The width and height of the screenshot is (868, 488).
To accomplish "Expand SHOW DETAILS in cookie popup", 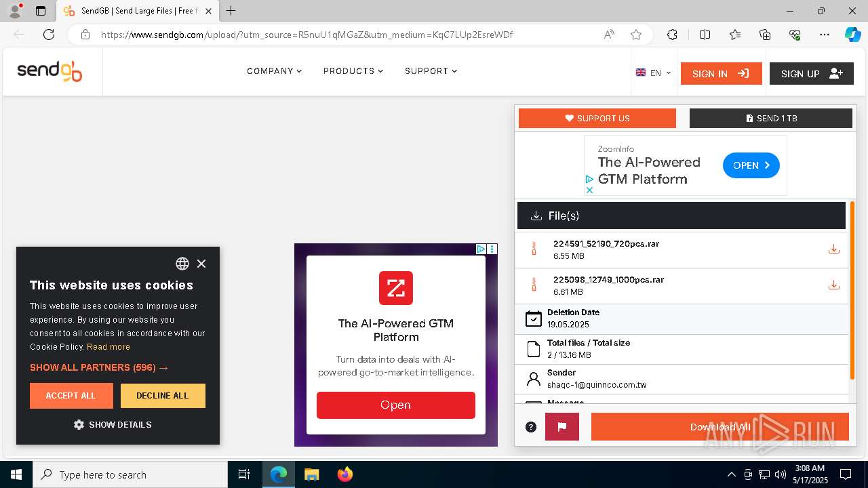I will [113, 424].
